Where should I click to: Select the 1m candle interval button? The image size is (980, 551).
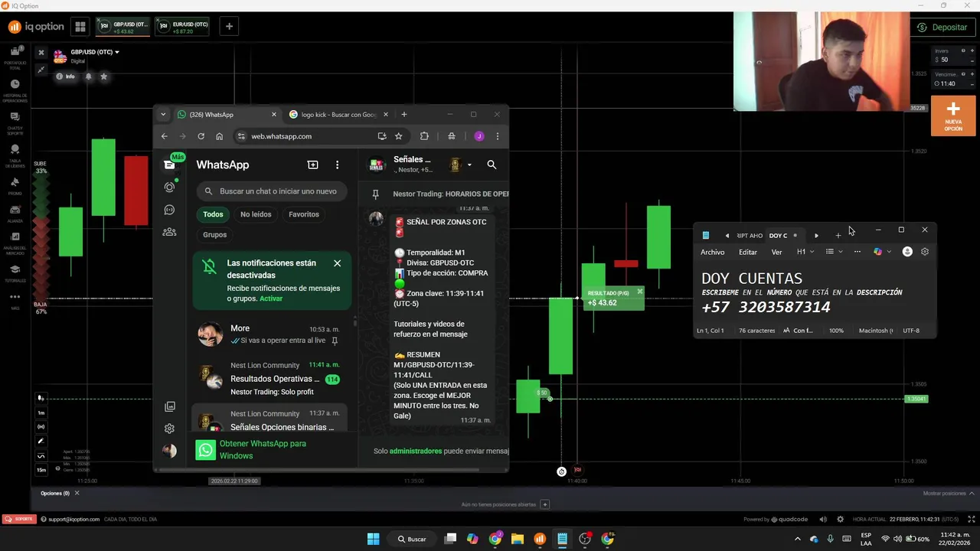coord(41,412)
